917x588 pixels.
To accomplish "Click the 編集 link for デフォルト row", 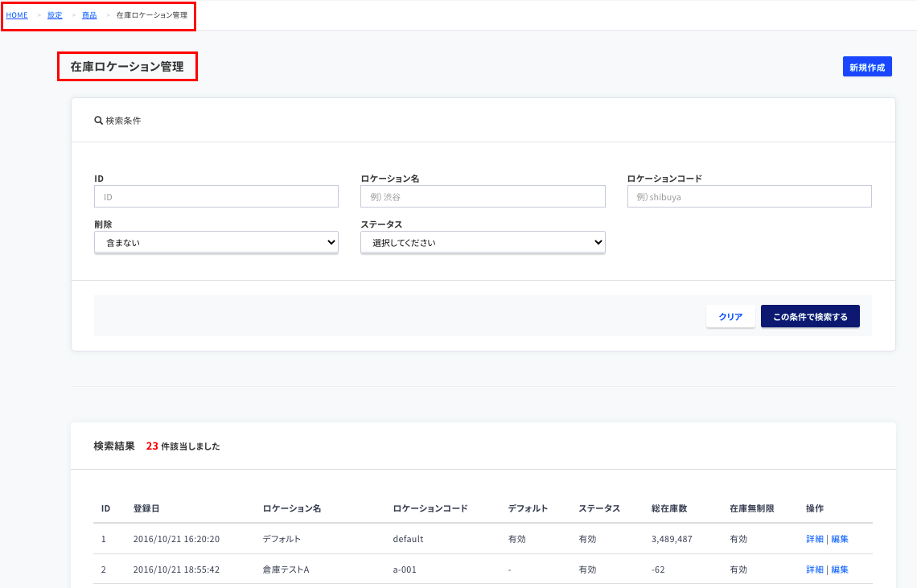I will 840,539.
